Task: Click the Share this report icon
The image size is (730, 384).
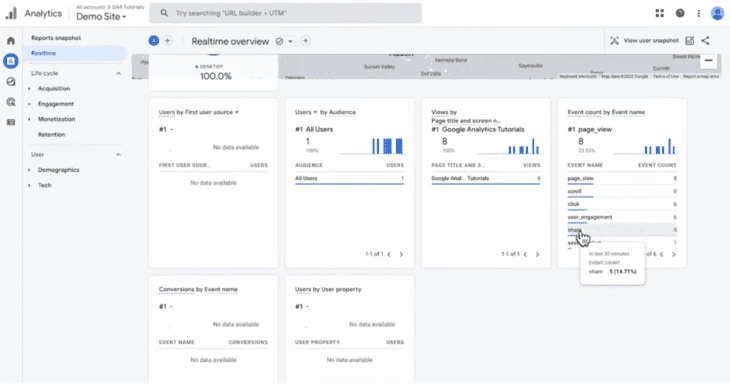Action: (705, 40)
